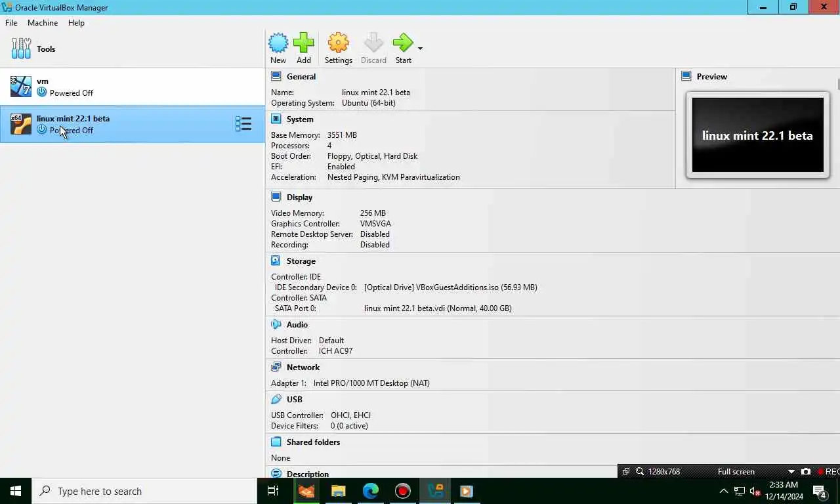Viewport: 840px width, 504px height.
Task: Click the recorder magnifier zoom icon
Action: coord(639,471)
